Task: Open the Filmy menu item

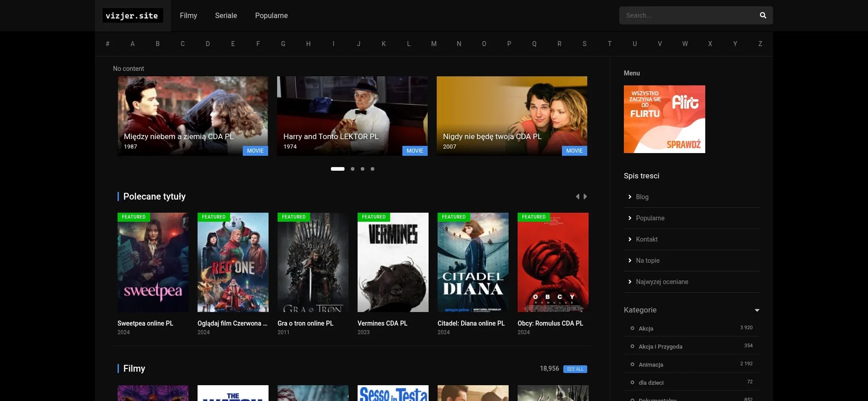Action: click(x=189, y=15)
